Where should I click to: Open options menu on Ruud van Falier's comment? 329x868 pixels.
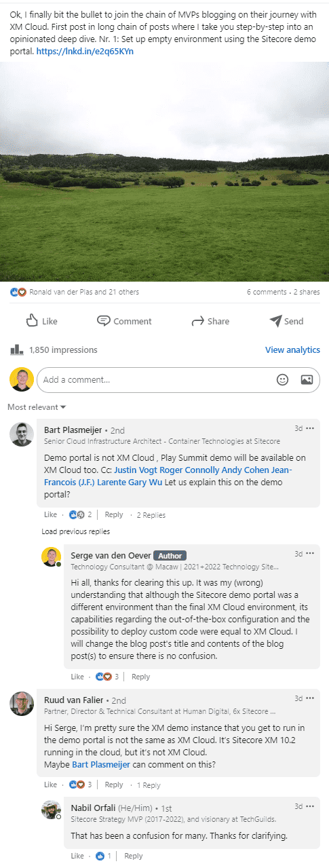tap(310, 698)
